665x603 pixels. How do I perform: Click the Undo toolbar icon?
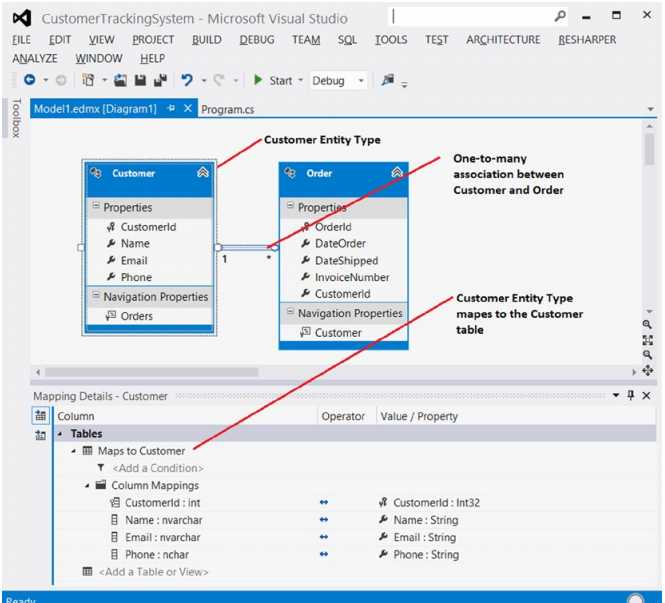point(187,80)
